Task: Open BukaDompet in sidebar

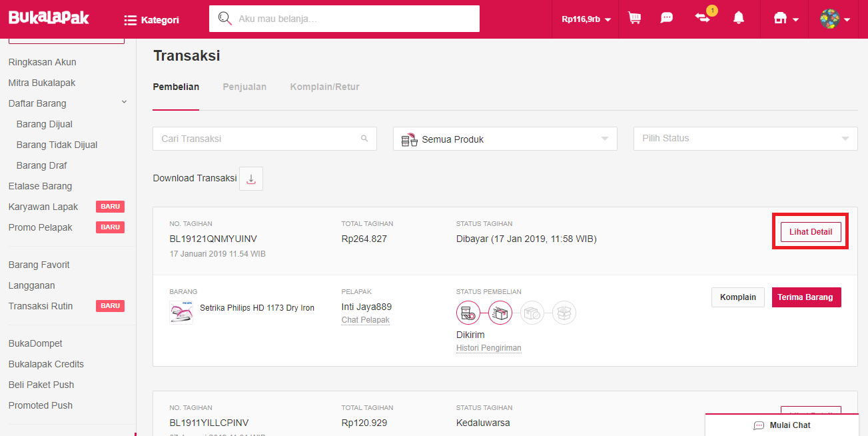Action: pyautogui.click(x=35, y=343)
